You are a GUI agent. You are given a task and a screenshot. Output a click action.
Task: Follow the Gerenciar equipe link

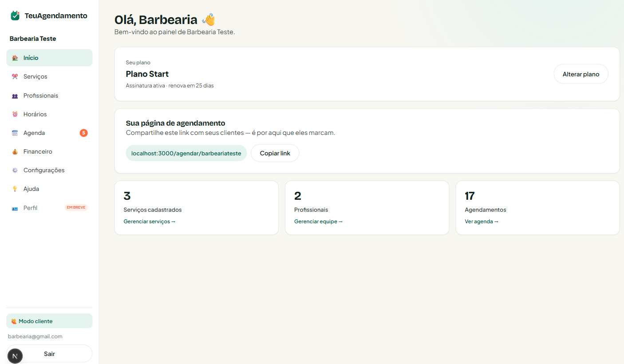[319, 222]
